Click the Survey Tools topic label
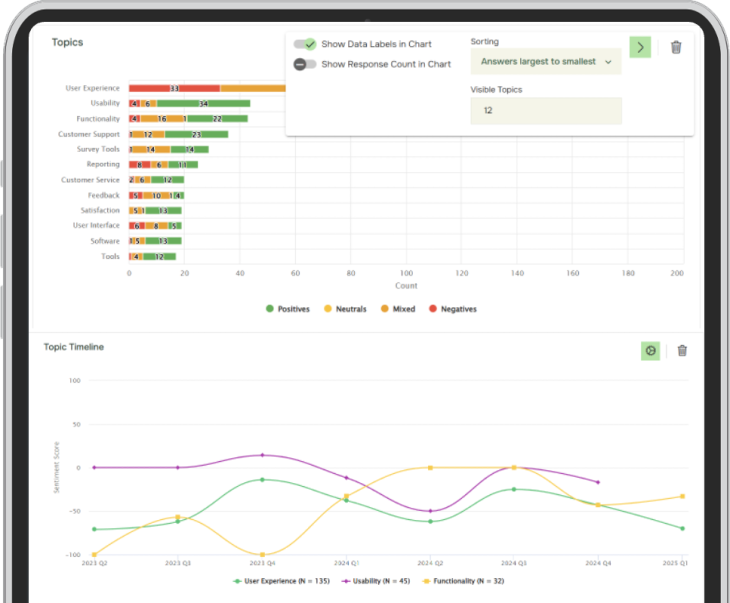This screenshot has height=603, width=730. pyautogui.click(x=98, y=149)
